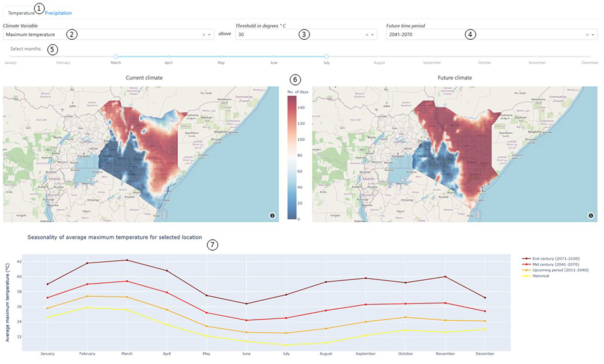
Task: Click the May mark on month slider
Action: (221, 56)
